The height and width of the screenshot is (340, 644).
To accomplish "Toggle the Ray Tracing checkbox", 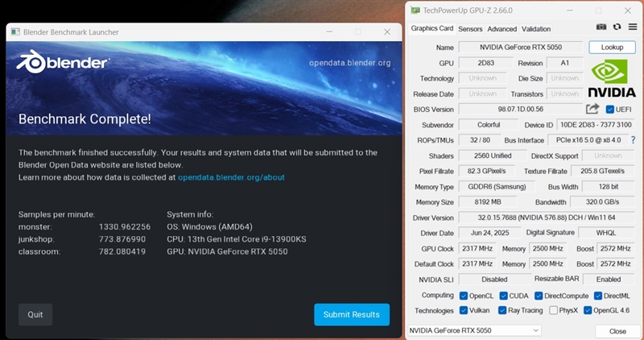I will 502,310.
